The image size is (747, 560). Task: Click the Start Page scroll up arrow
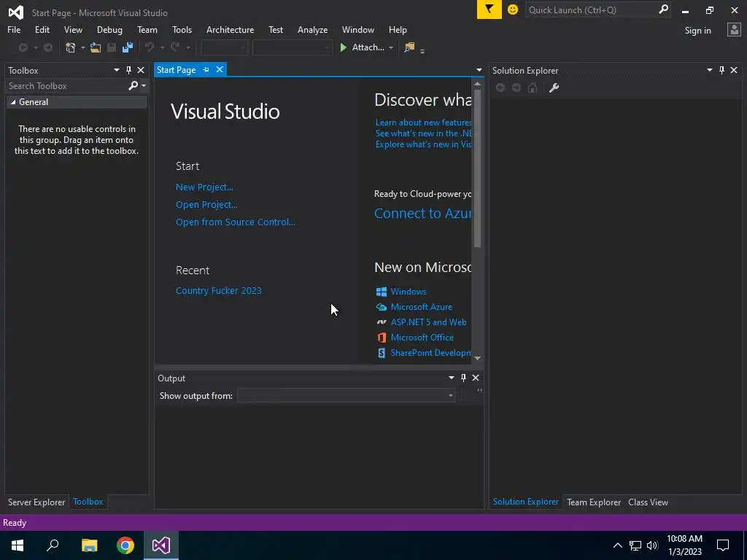(477, 84)
